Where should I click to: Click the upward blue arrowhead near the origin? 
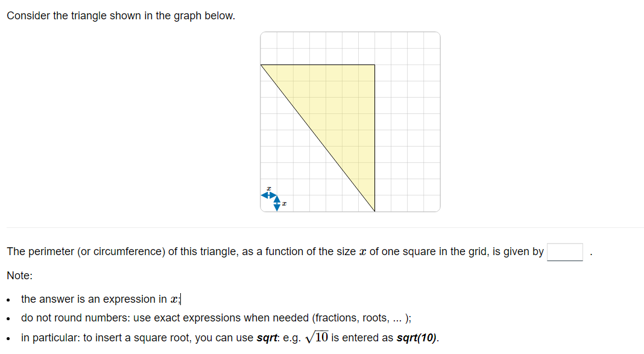277,199
